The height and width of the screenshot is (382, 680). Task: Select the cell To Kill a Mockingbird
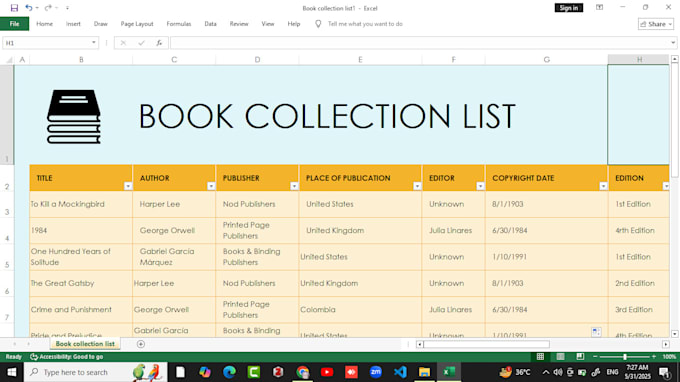coord(81,204)
